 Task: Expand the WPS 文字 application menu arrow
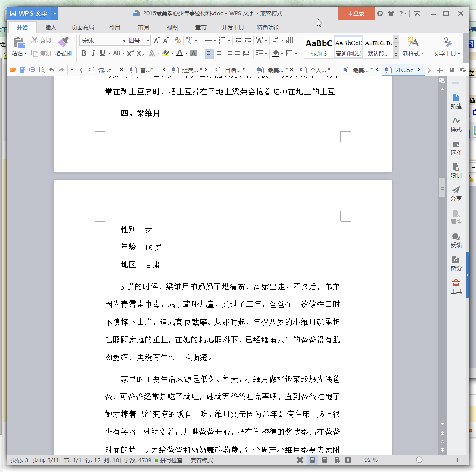click(x=55, y=13)
